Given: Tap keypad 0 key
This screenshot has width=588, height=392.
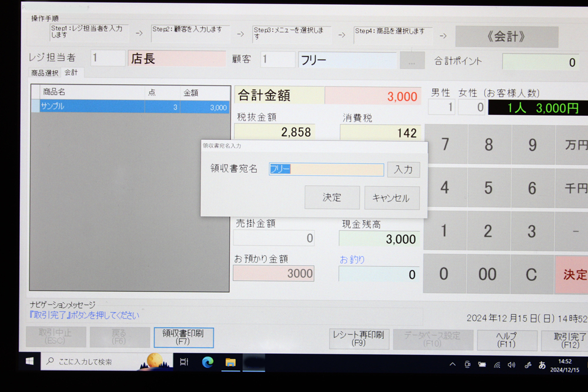Looking at the screenshot, I should pos(443,274).
